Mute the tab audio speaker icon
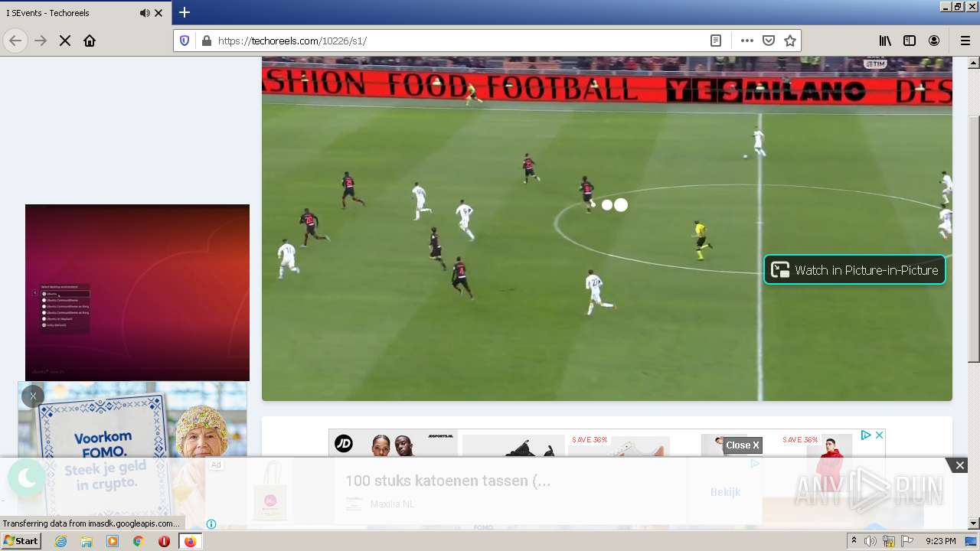Image resolution: width=980 pixels, height=551 pixels. (x=145, y=13)
